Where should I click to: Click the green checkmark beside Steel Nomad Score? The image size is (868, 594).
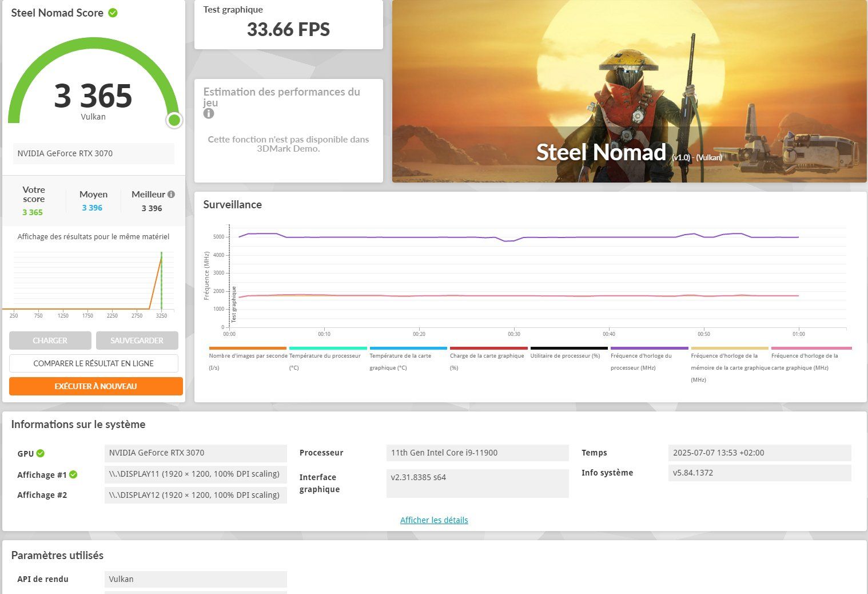pos(113,13)
